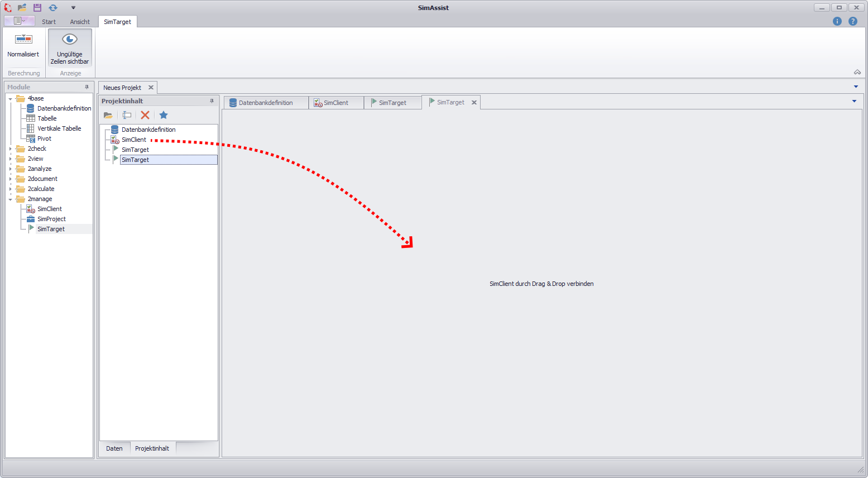Pin the Projektinhalt panel
This screenshot has height=478, width=868.
[212, 101]
